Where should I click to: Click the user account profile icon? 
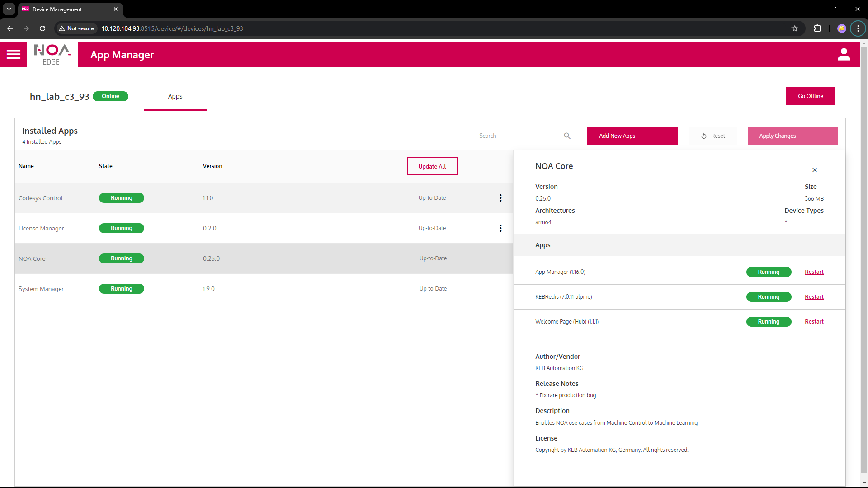[x=844, y=54]
